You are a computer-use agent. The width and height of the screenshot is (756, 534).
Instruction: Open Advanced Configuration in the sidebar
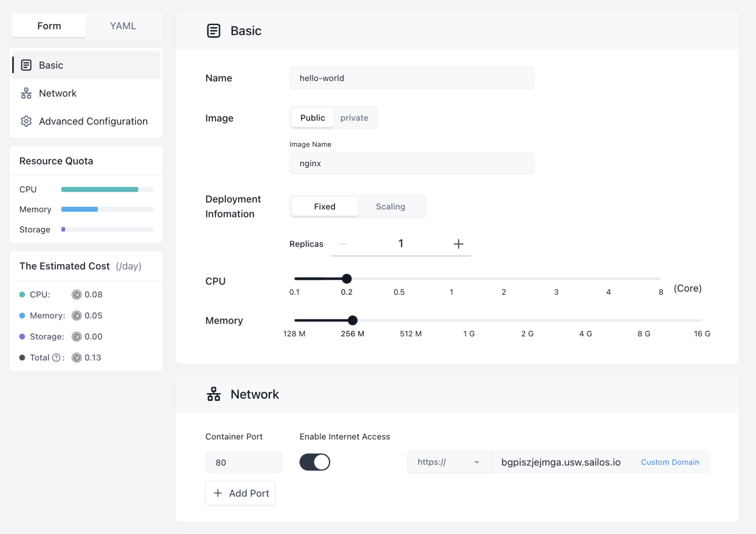coord(93,121)
